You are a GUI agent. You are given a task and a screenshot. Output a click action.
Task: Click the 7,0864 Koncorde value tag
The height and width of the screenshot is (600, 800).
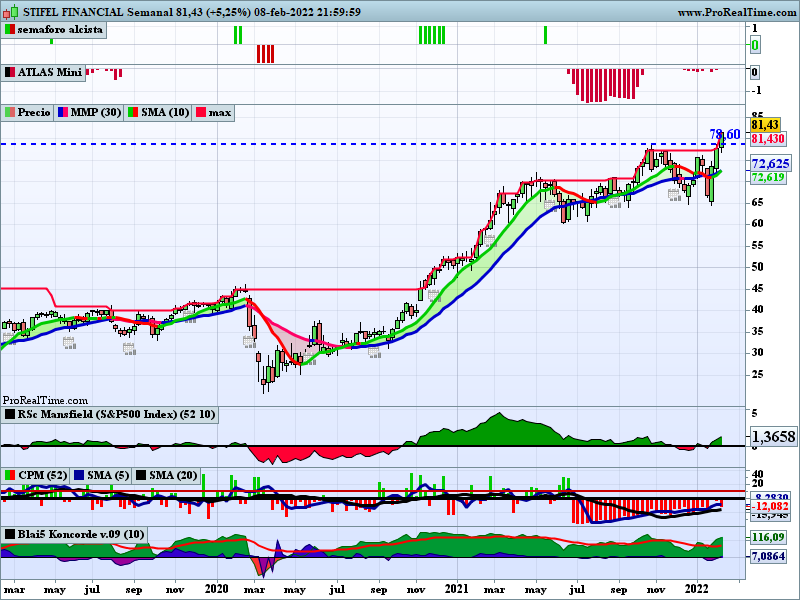[768, 556]
